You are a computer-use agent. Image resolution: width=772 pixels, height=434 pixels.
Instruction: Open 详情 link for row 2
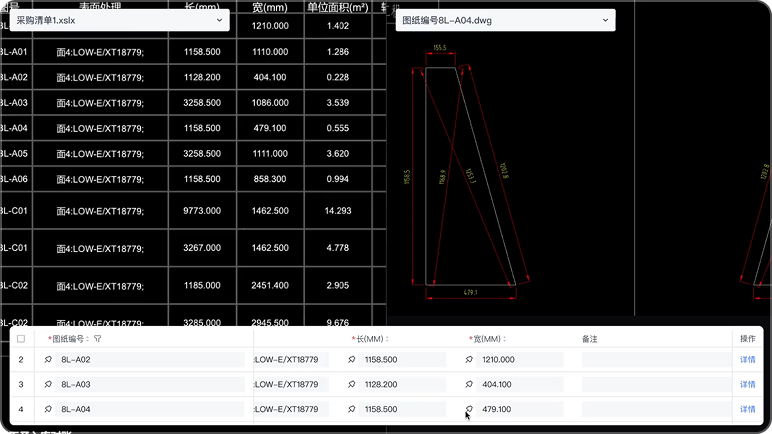point(747,359)
